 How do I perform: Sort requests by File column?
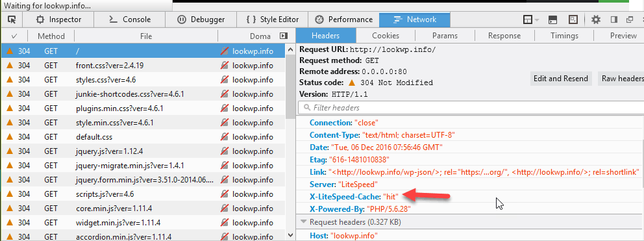(x=146, y=36)
